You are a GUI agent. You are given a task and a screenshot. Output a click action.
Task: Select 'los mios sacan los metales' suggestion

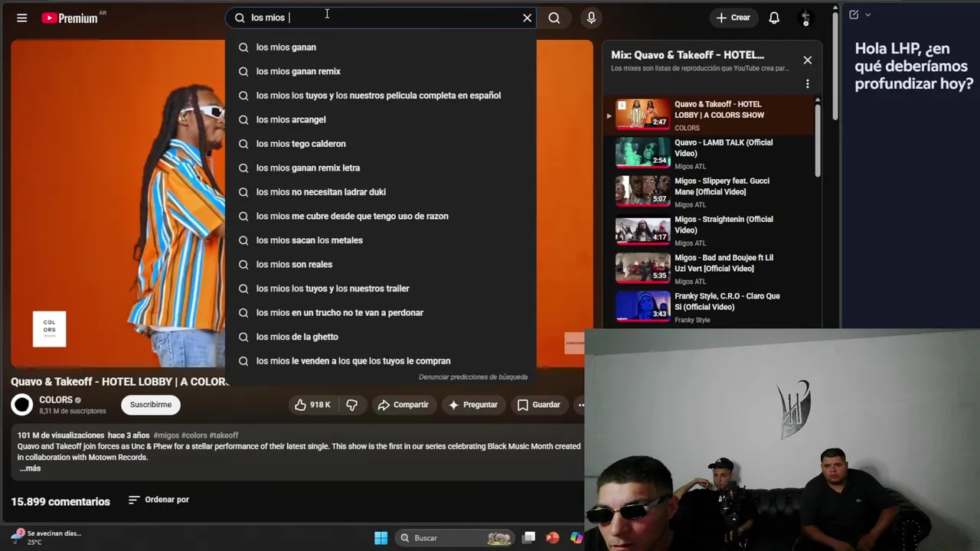(x=381, y=240)
